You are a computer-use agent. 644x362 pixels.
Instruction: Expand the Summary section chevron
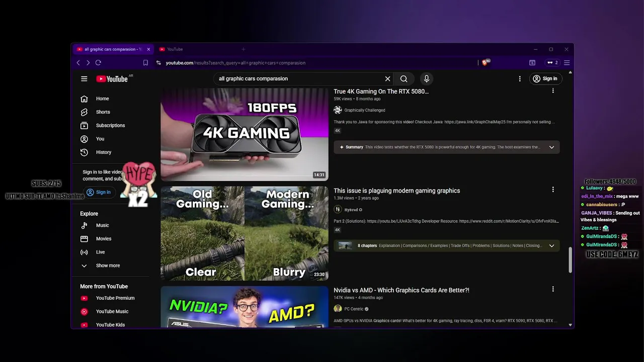(551, 147)
